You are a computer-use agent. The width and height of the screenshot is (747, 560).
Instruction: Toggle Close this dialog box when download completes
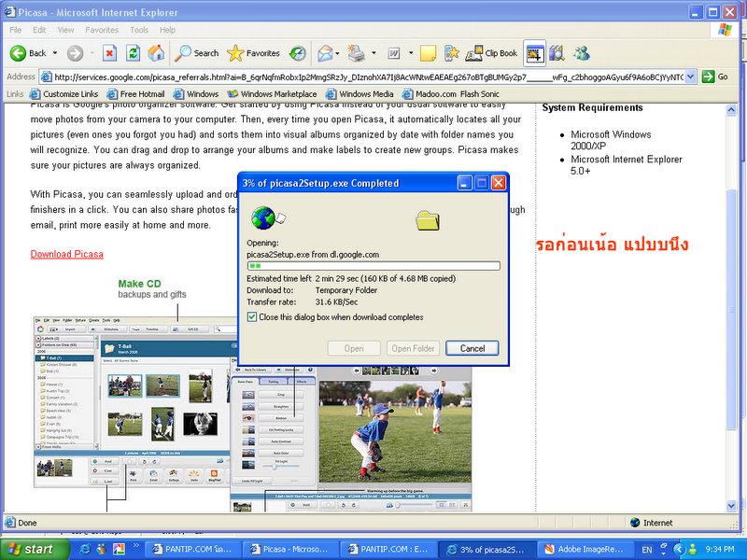[252, 316]
